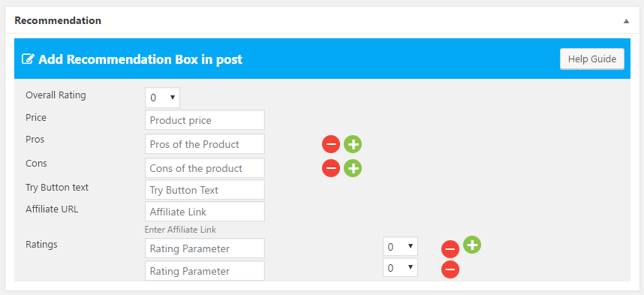This screenshot has width=644, height=295.
Task: Open the second rating value dropdown
Action: click(x=401, y=267)
